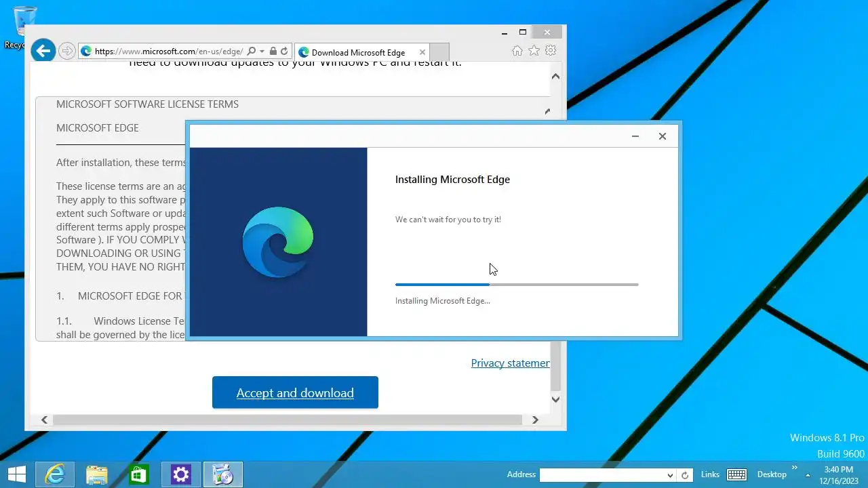
Task: Minimize the Internet Explorer window
Action: tap(504, 32)
